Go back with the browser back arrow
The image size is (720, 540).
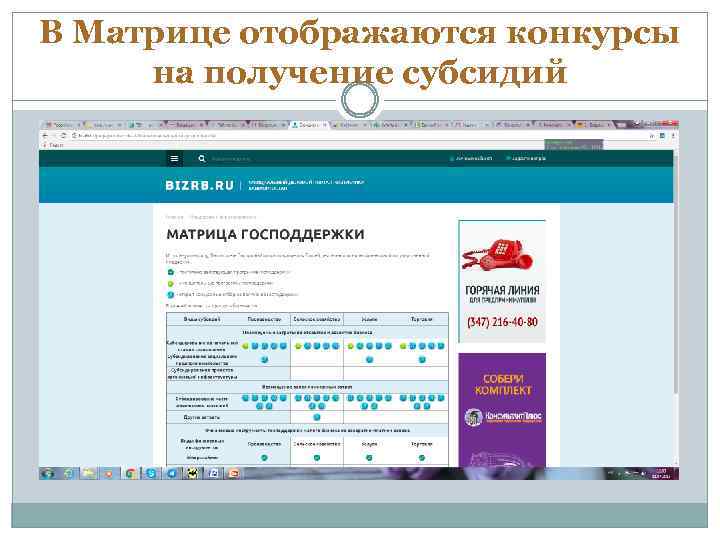[45, 136]
